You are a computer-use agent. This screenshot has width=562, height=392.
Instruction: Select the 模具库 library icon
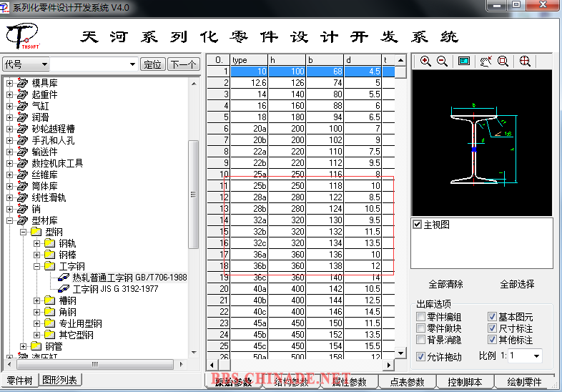(x=22, y=83)
